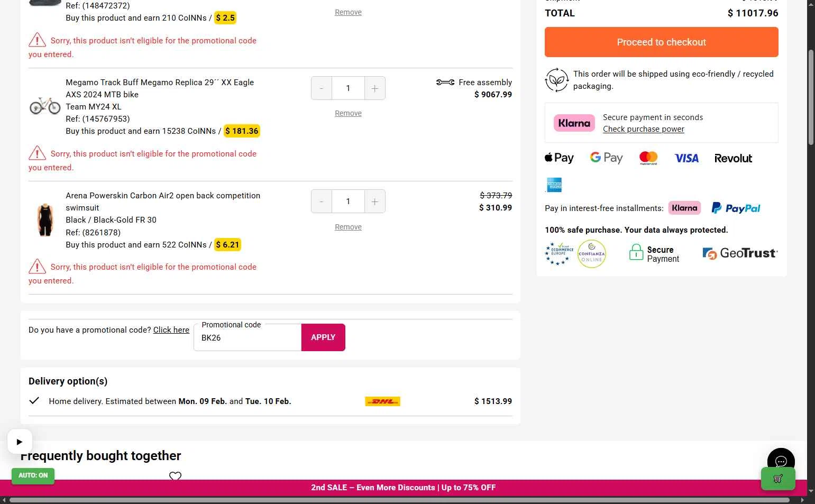Click the GeoTrust logo
The image size is (815, 504).
[740, 253]
